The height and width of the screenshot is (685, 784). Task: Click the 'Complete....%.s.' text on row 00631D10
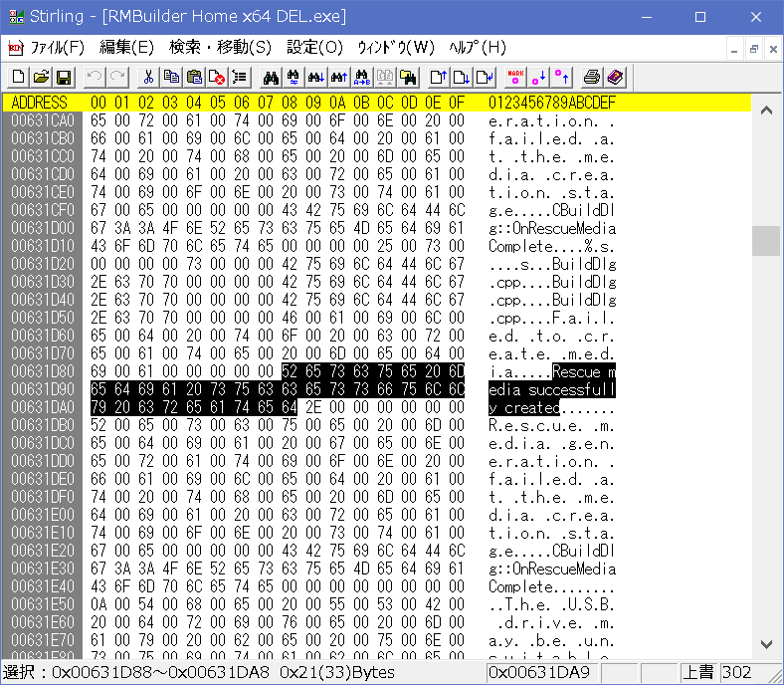[552, 247]
